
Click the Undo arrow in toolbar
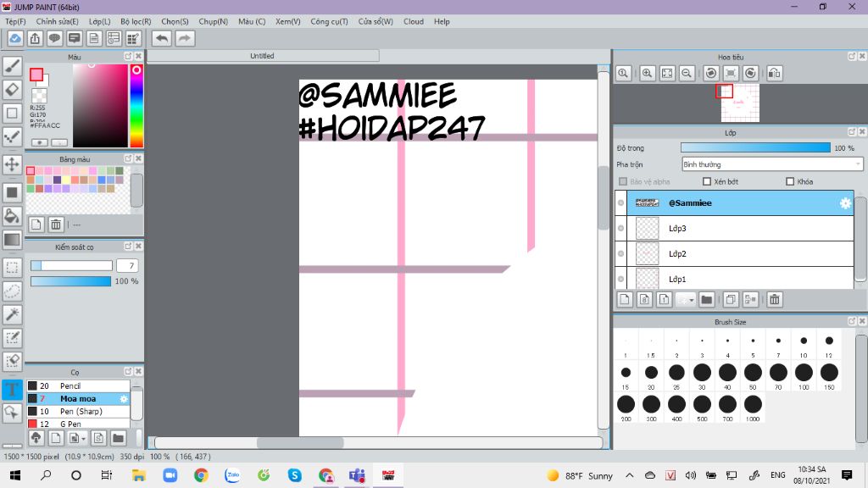(x=162, y=38)
